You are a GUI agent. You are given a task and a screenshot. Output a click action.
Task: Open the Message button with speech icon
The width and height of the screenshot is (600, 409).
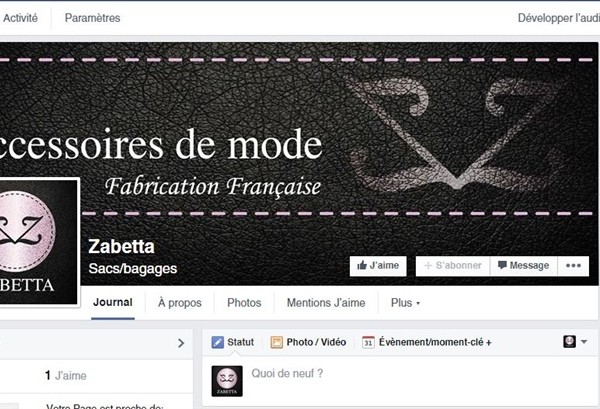point(523,266)
